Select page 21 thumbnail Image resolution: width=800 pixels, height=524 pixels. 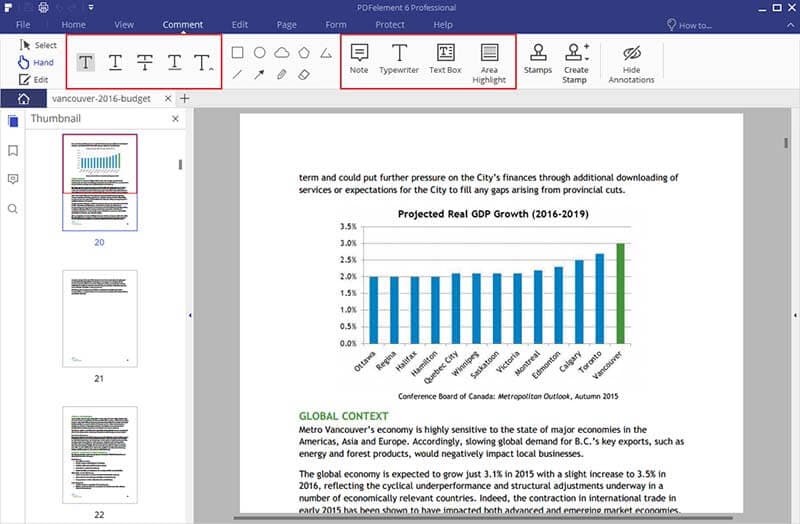point(100,319)
